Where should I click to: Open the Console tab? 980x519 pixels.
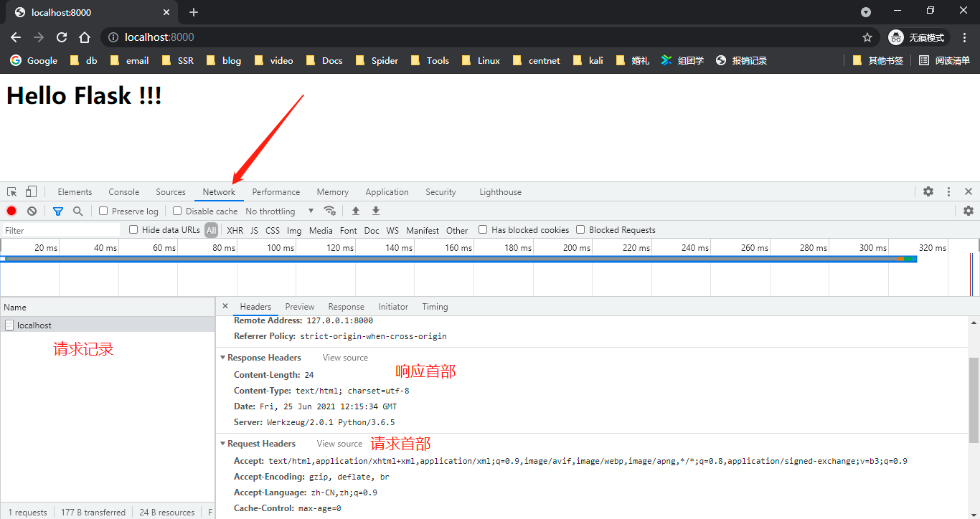click(x=124, y=192)
